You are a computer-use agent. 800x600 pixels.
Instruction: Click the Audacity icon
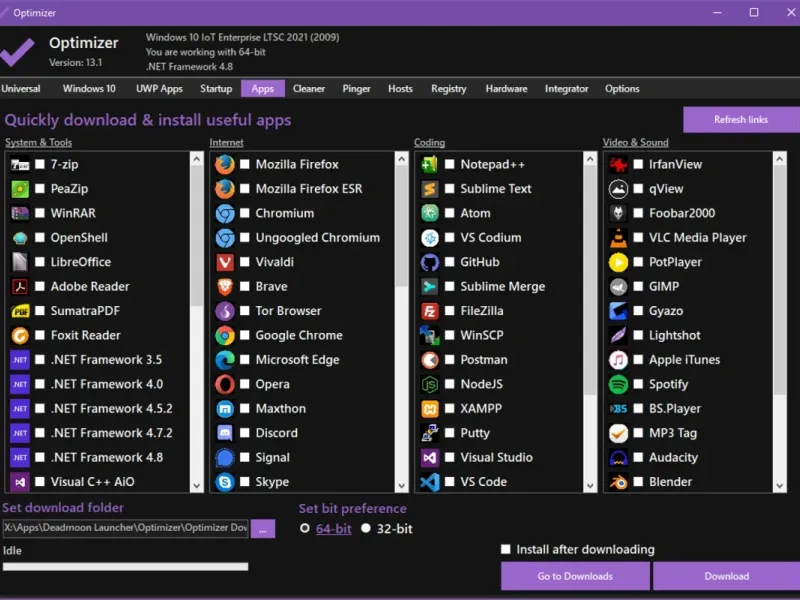click(x=618, y=458)
